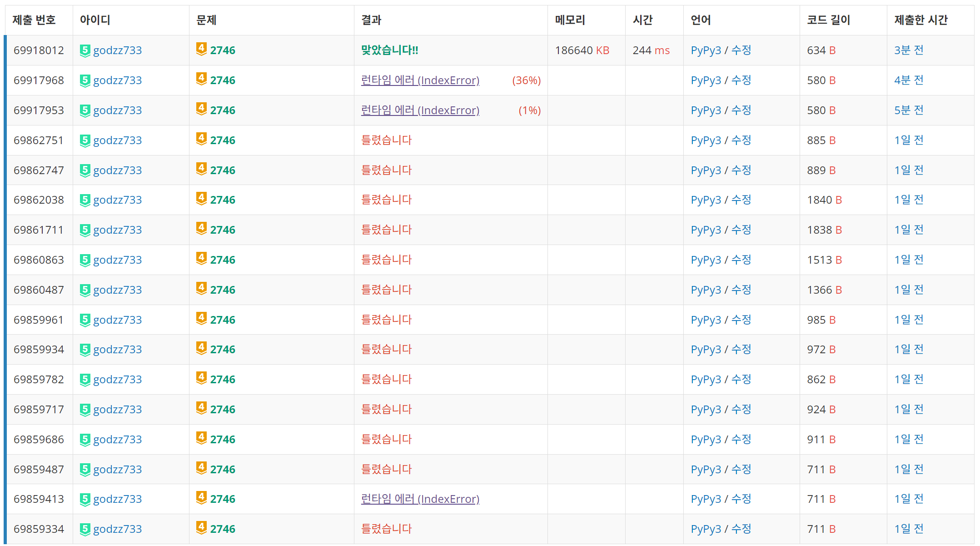Click the 수정 edit link on submission 69862747
This screenshot has width=980, height=546.
pyautogui.click(x=741, y=170)
